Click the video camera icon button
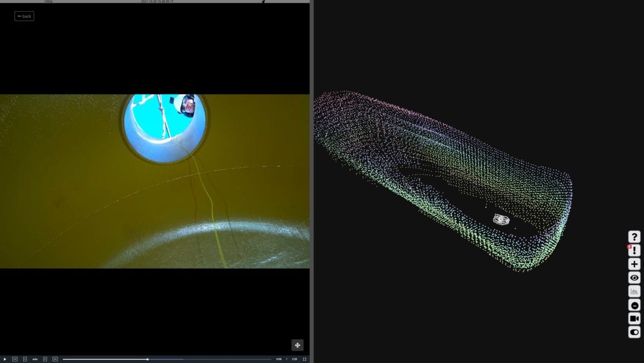644x363 pixels. [x=634, y=318]
